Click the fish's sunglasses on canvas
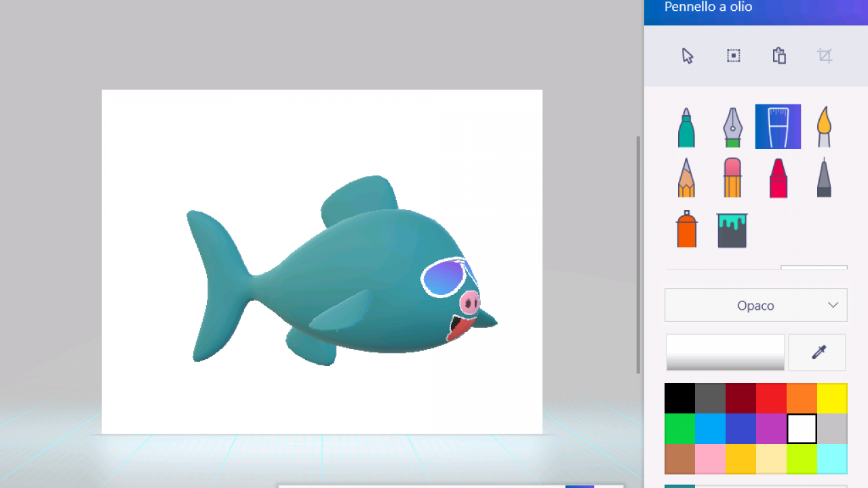Viewport: 868px width, 488px height. tap(444, 278)
